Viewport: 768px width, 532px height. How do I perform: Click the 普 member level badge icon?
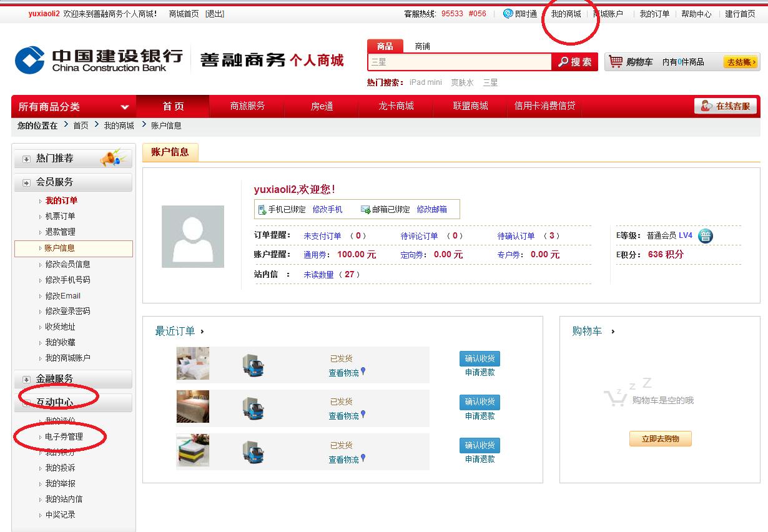705,236
